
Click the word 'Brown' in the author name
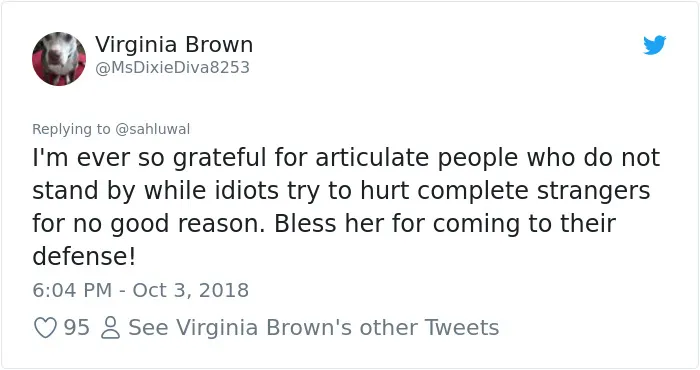click(219, 45)
